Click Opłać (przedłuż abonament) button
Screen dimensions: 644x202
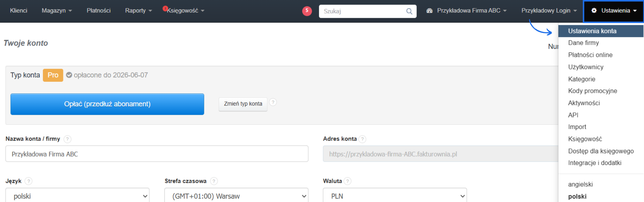[x=107, y=104]
